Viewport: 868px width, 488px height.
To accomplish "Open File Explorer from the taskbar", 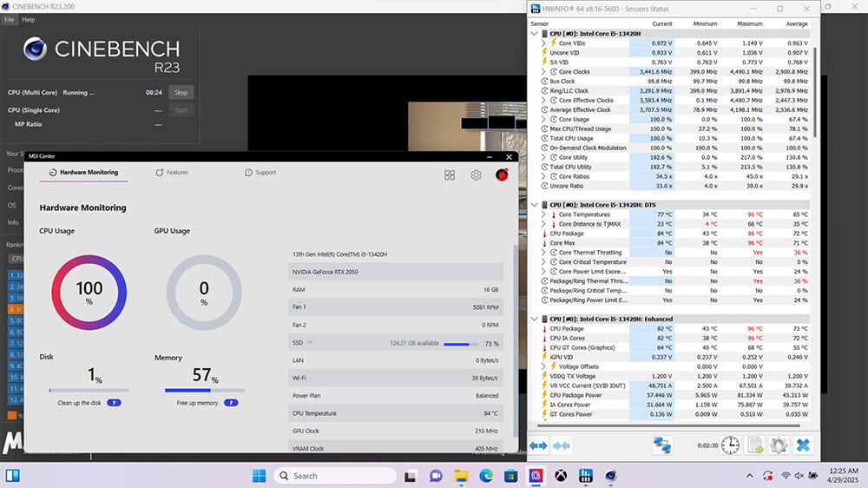I will click(x=461, y=476).
